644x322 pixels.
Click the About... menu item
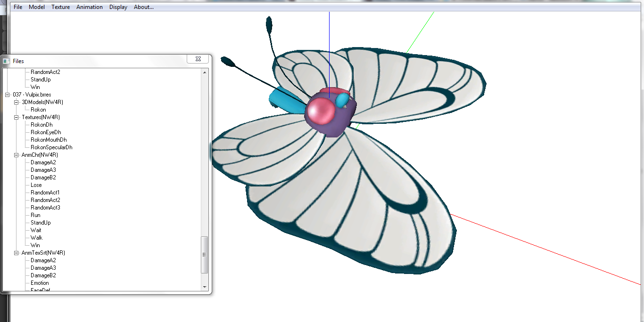[x=144, y=7]
